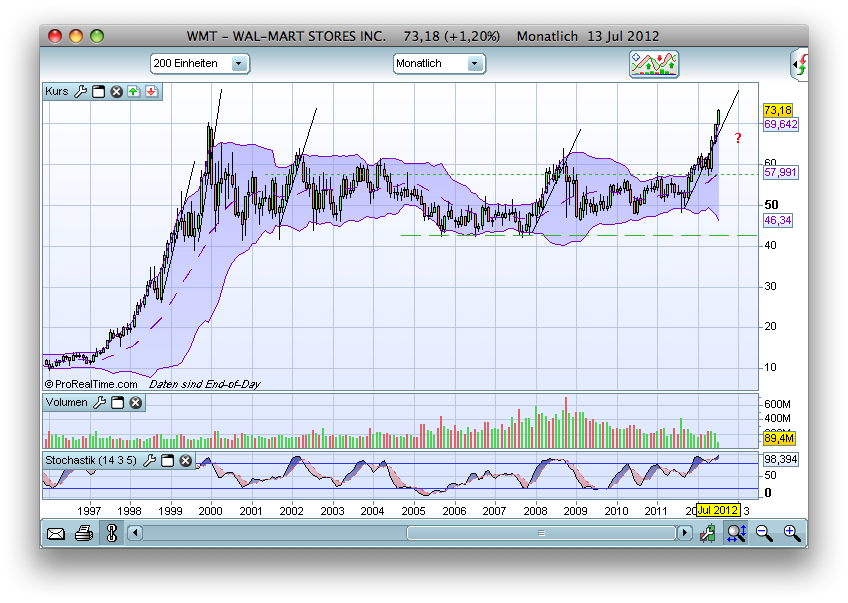This screenshot has height=603, width=848.
Task: Remove the Kurs panel with its X icon
Action: pos(116,91)
